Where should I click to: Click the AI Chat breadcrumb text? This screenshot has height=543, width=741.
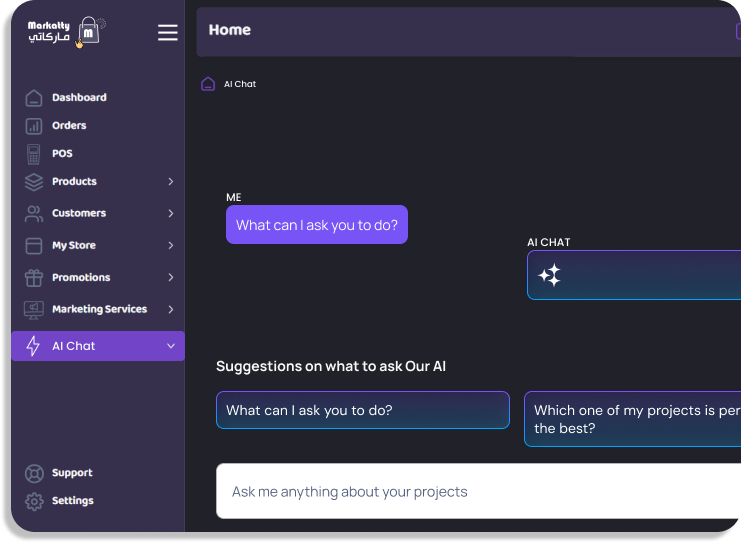coord(240,84)
